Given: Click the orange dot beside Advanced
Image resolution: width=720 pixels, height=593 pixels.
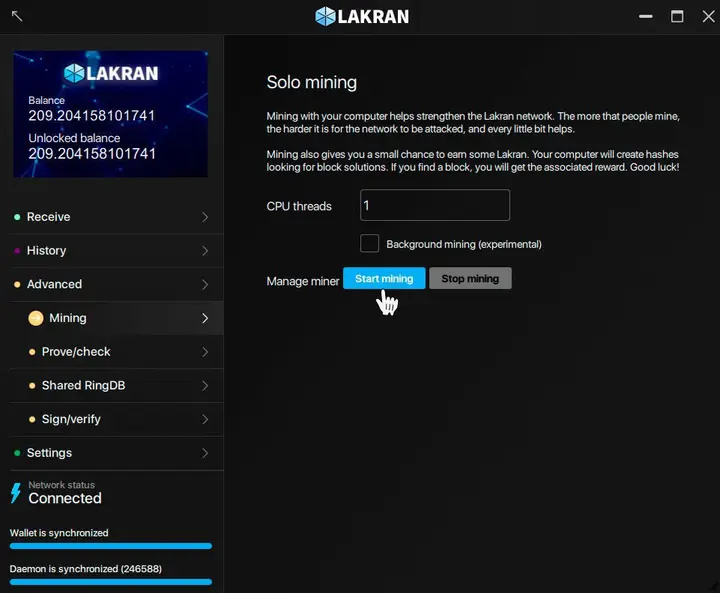Looking at the screenshot, I should click(x=17, y=284).
